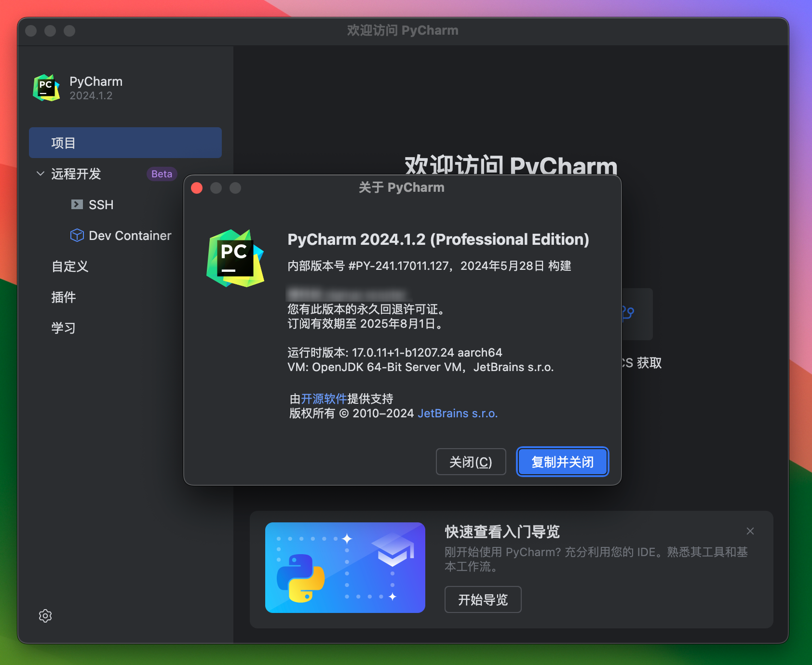812x665 pixels.
Task: Select the 项目 tab in the sidebar
Action: pyautogui.click(x=125, y=143)
